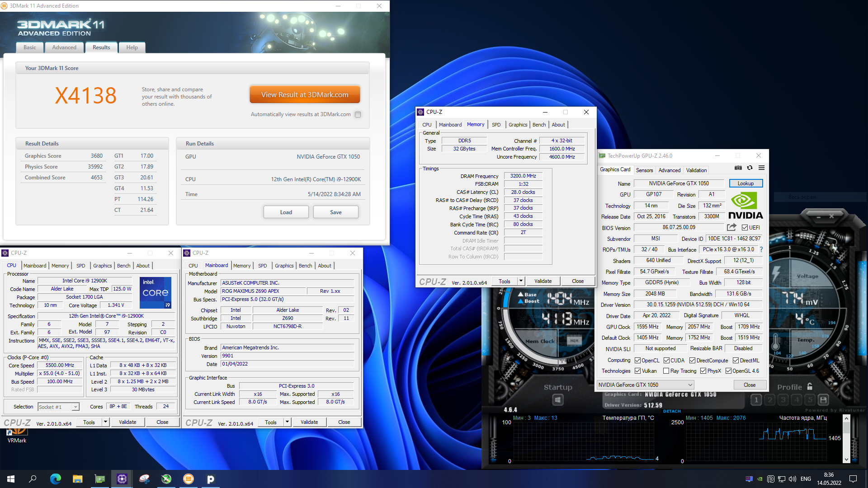Toggle the DirectCompute checkbox
Image resolution: width=868 pixels, height=488 pixels.
click(x=692, y=361)
